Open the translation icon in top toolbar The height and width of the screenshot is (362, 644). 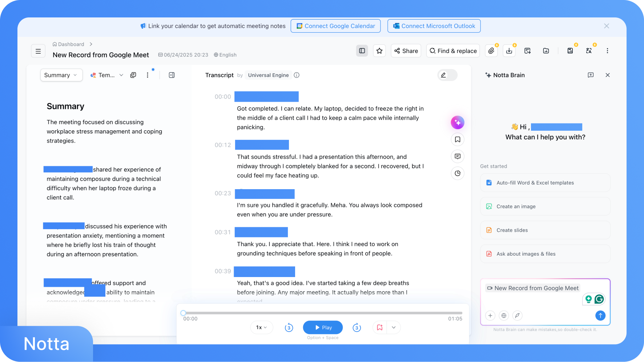tap(589, 50)
